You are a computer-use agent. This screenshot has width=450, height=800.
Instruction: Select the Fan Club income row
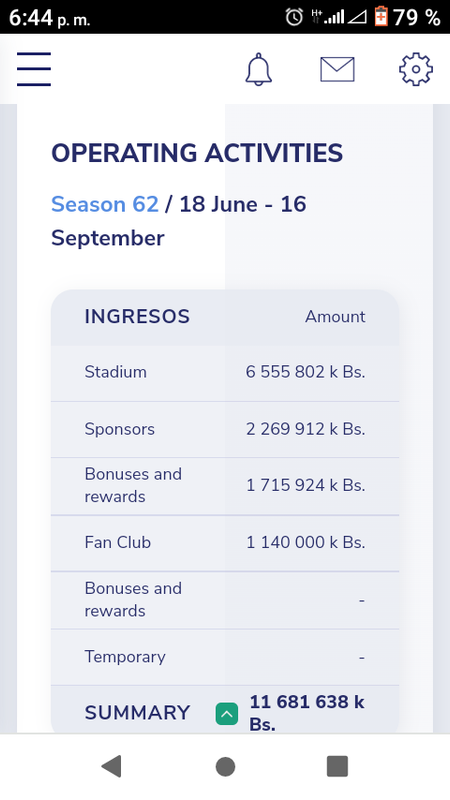tap(225, 543)
